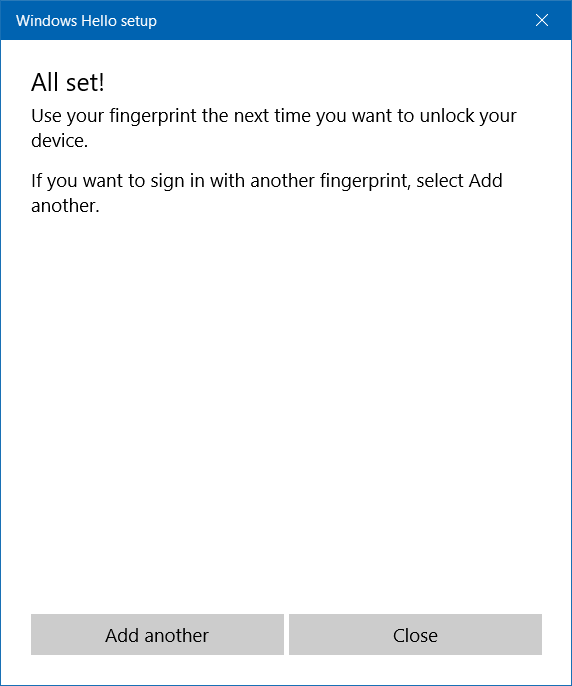Click the blank white area of the dialog

(x=286, y=394)
